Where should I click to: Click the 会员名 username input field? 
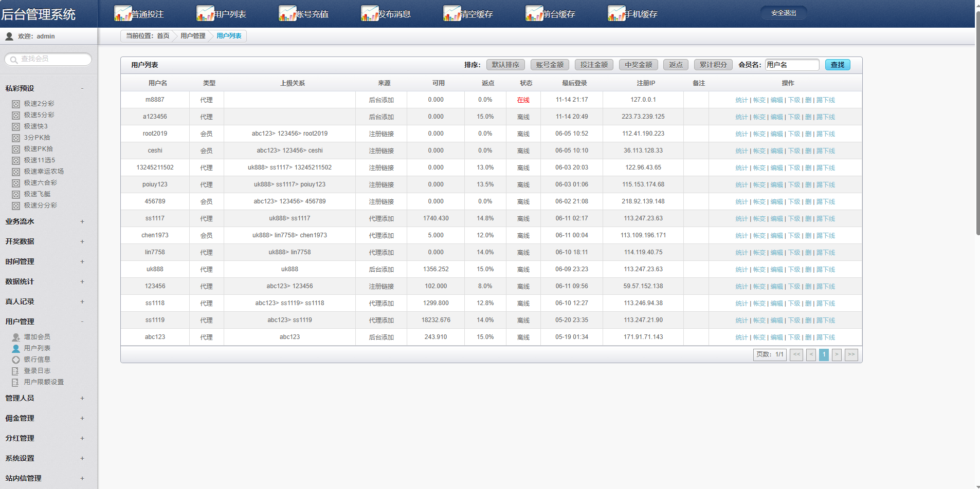point(792,65)
